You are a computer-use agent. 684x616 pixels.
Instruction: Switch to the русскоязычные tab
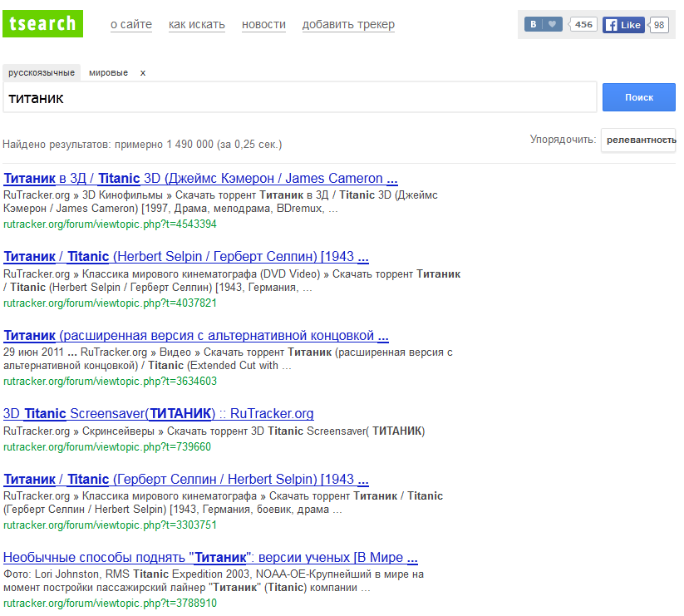pyautogui.click(x=42, y=72)
